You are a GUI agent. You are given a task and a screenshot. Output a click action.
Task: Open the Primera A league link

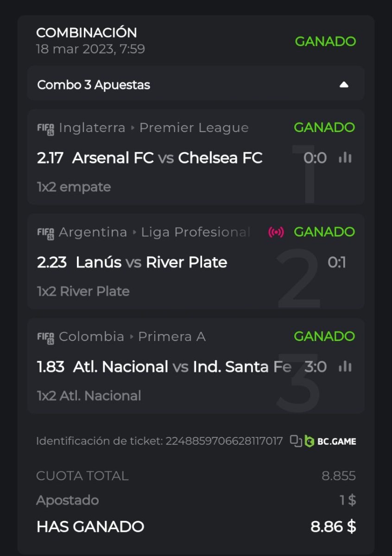click(171, 337)
